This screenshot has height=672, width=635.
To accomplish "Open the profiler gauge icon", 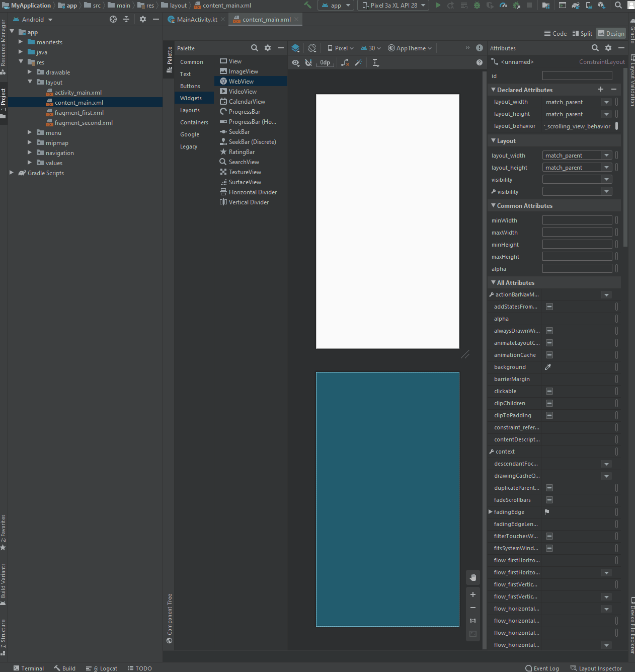I will [503, 5].
